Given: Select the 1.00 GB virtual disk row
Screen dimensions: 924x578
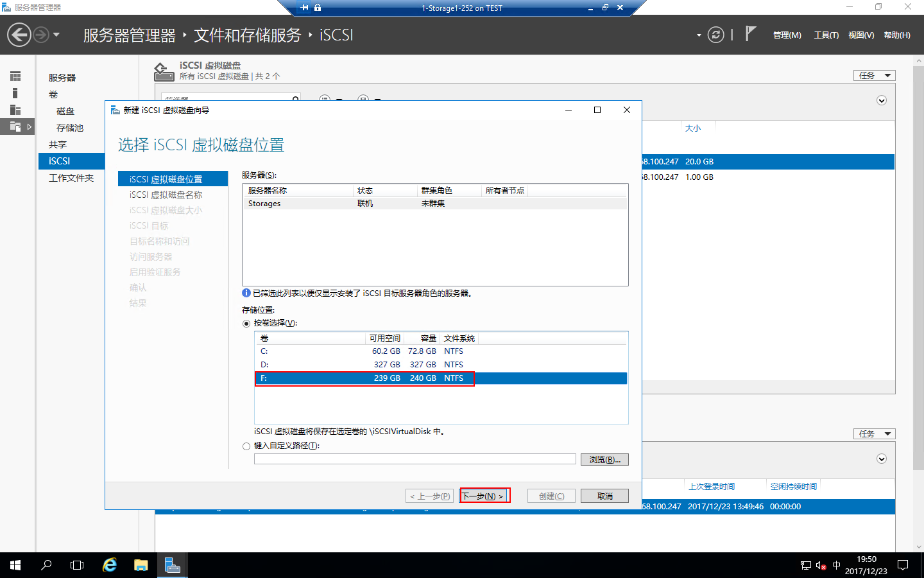Looking at the screenshot, I should coord(768,177).
